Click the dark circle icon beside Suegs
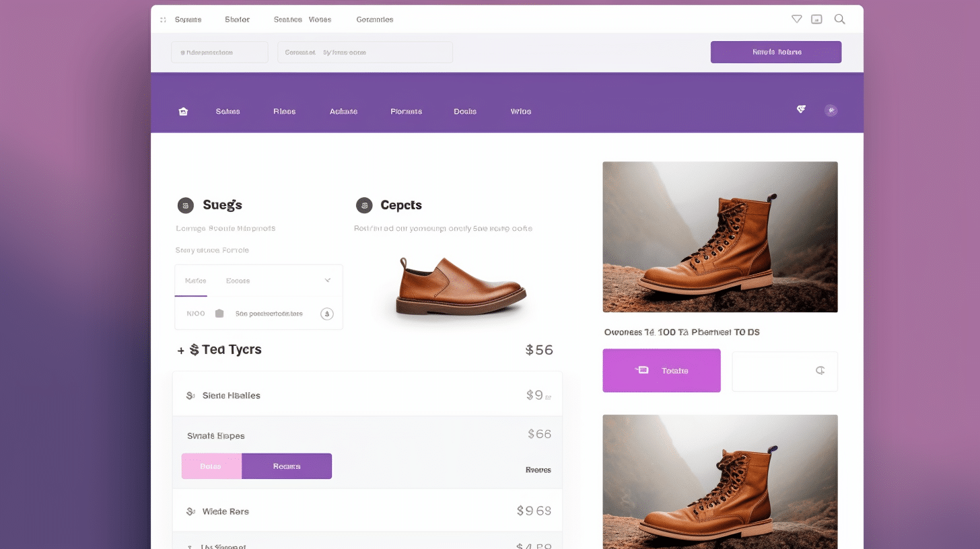The width and height of the screenshot is (980, 549). 185,205
